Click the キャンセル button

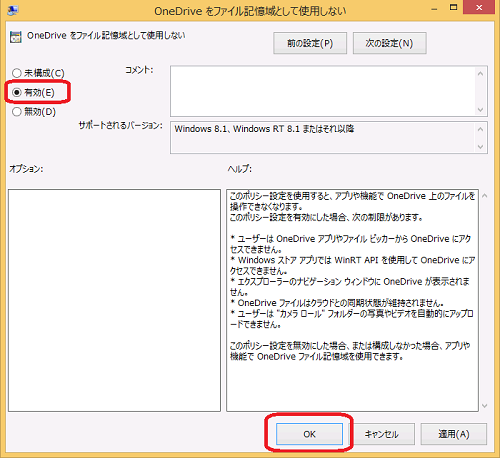382,434
